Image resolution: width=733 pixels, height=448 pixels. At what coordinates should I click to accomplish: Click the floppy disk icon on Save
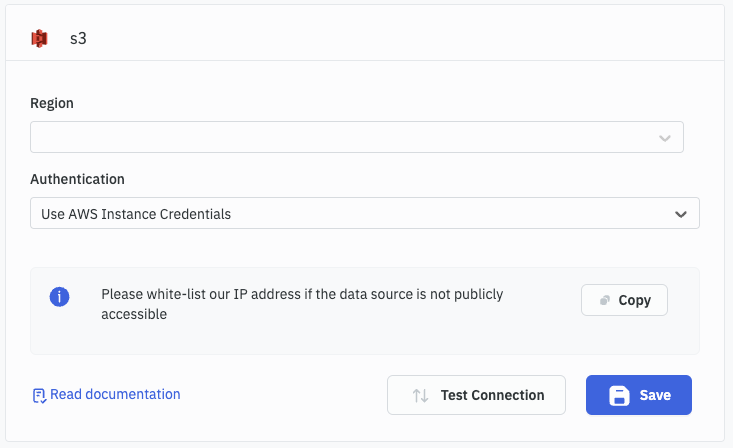(619, 395)
